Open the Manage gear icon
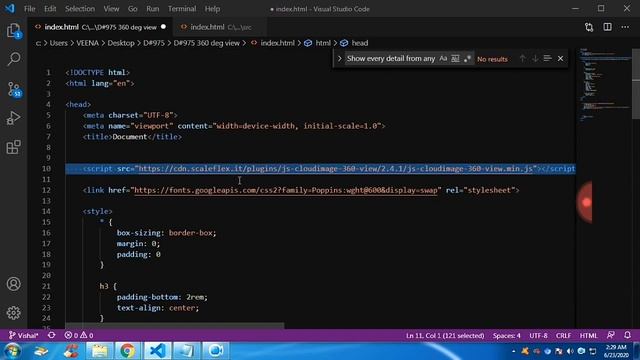Viewport: 640px width, 360px height. pyautogui.click(x=13, y=313)
